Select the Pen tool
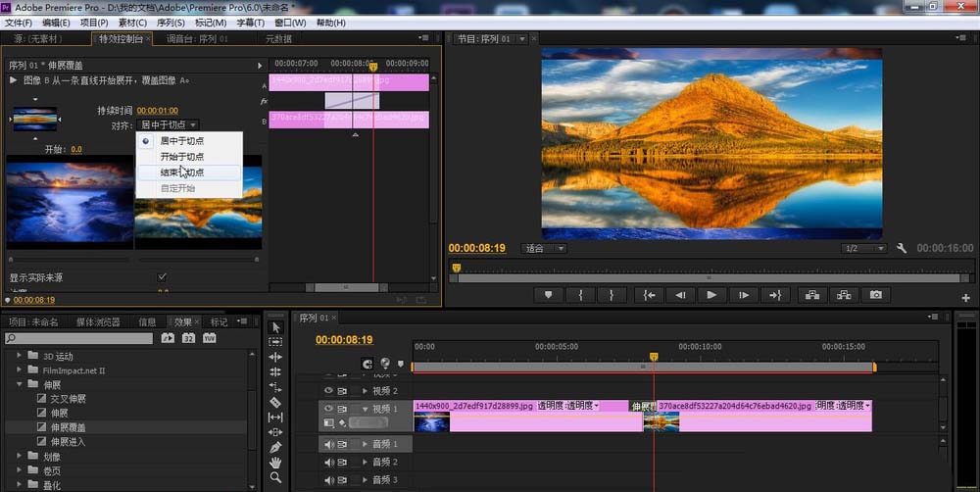 tap(275, 448)
